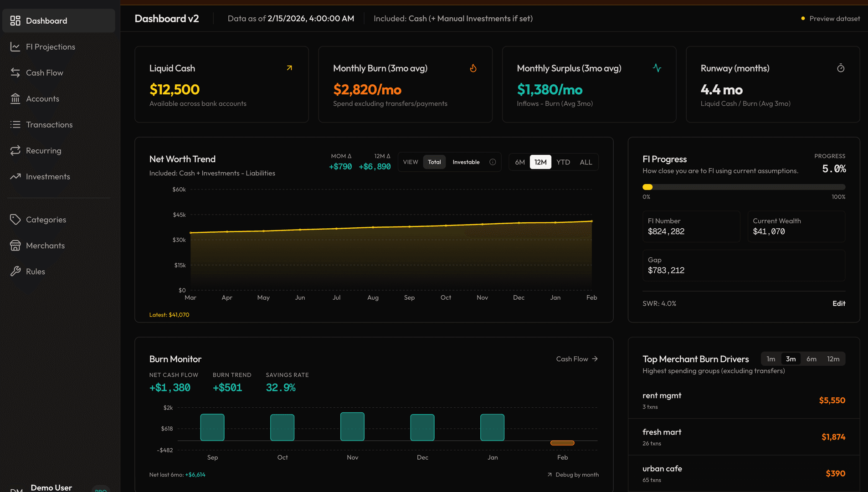Viewport: 868px width, 492px height.
Task: Set net worth range to 6M
Action: click(x=519, y=162)
